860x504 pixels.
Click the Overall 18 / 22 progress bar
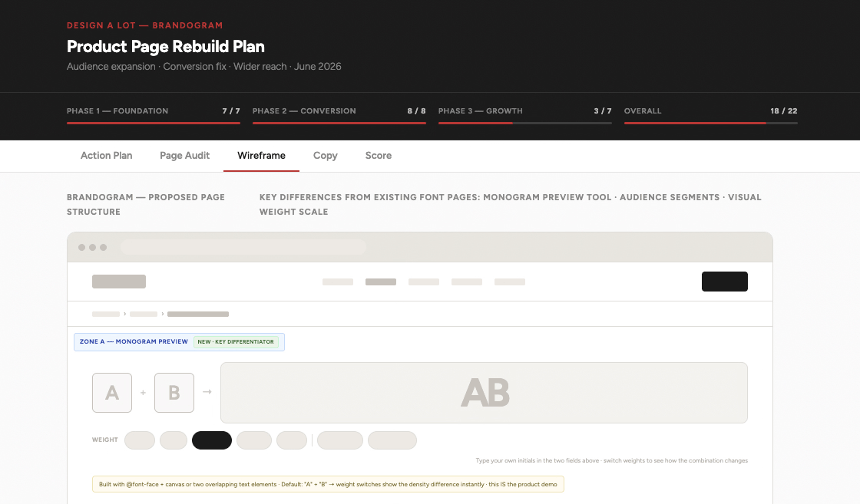click(711, 123)
